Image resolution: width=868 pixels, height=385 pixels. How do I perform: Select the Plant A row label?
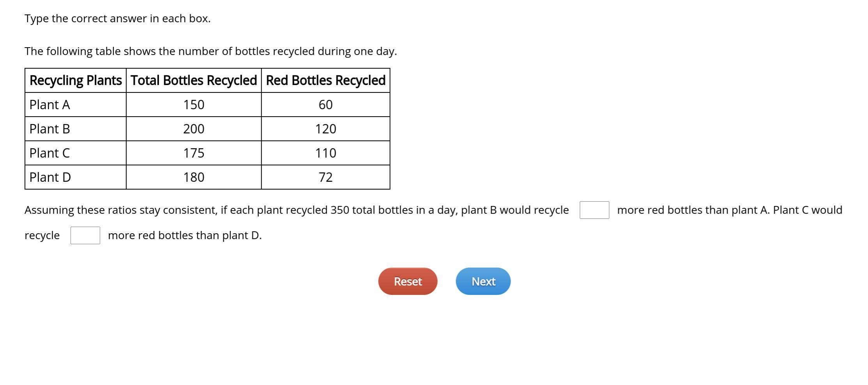49,105
